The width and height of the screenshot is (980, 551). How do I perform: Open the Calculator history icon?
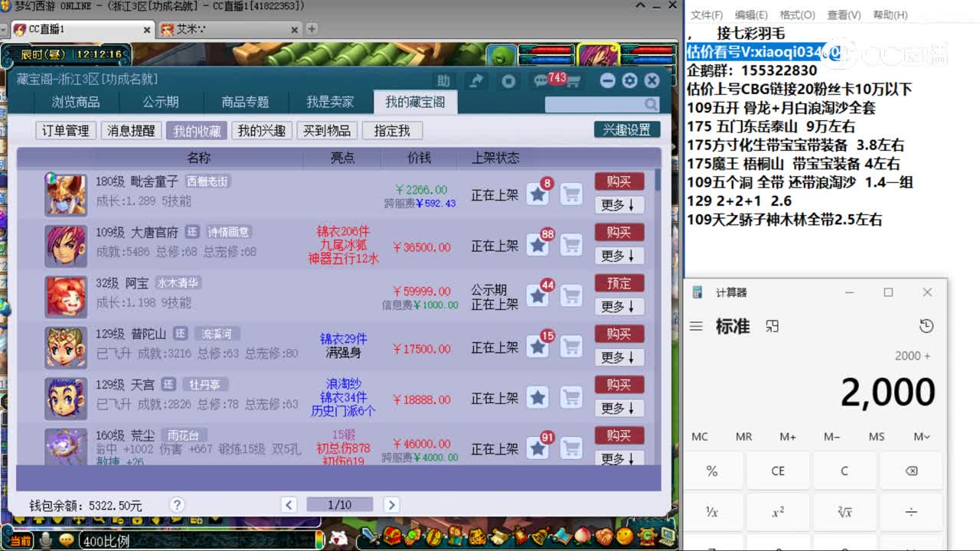(x=926, y=325)
